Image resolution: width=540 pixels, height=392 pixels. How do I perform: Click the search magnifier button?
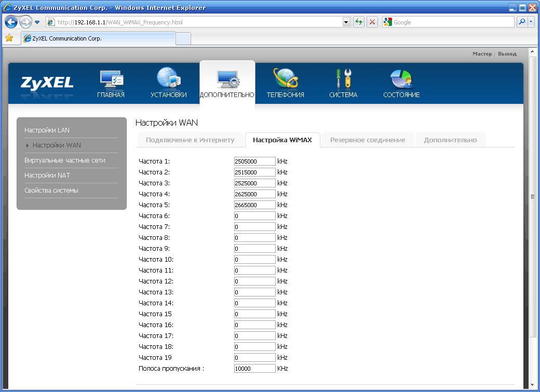522,22
